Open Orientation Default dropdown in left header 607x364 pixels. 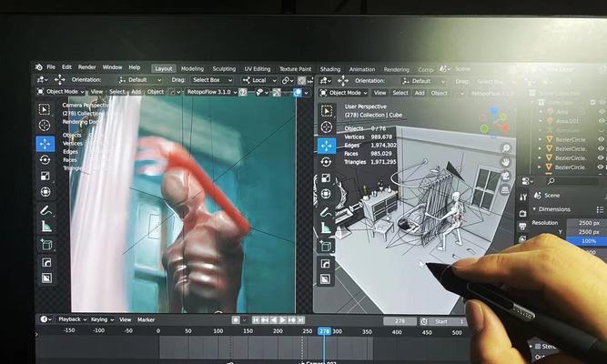pyautogui.click(x=140, y=80)
